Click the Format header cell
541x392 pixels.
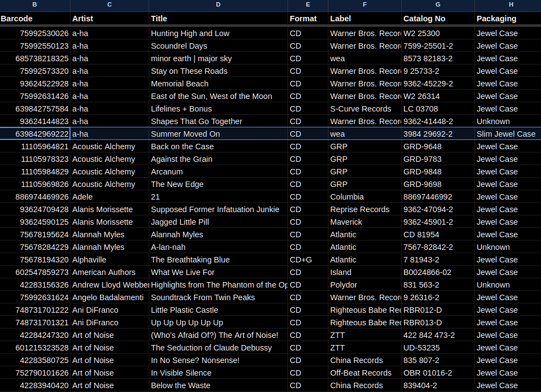point(308,19)
